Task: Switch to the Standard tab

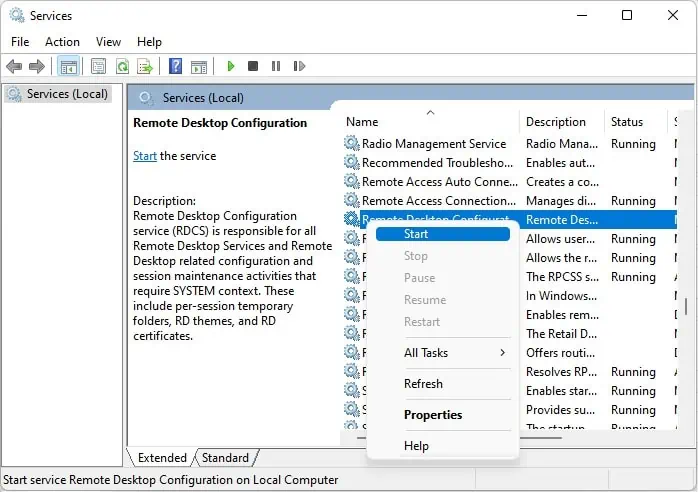Action: pos(225,458)
